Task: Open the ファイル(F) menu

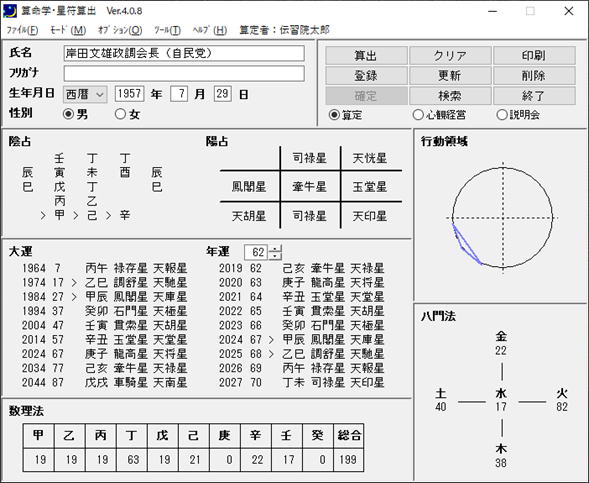Action: (23, 30)
